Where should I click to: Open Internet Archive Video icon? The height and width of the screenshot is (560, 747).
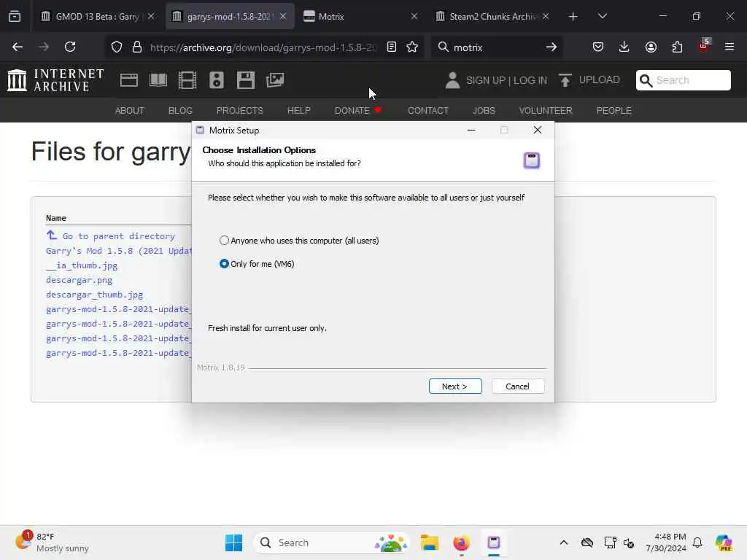coord(187,80)
